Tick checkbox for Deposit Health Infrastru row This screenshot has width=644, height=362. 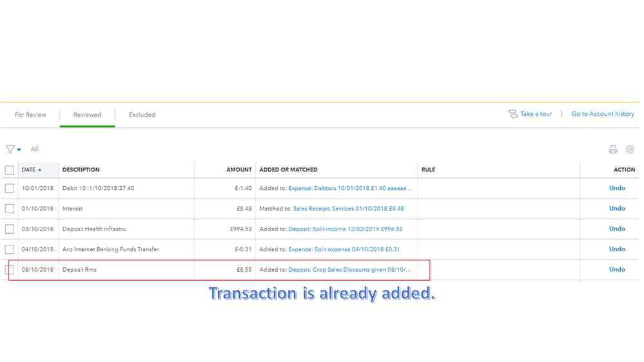tap(10, 229)
